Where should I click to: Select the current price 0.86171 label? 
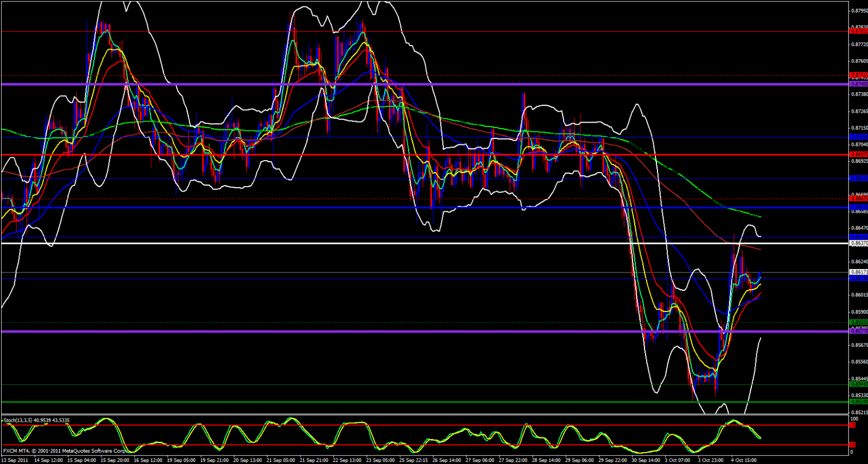pyautogui.click(x=858, y=272)
